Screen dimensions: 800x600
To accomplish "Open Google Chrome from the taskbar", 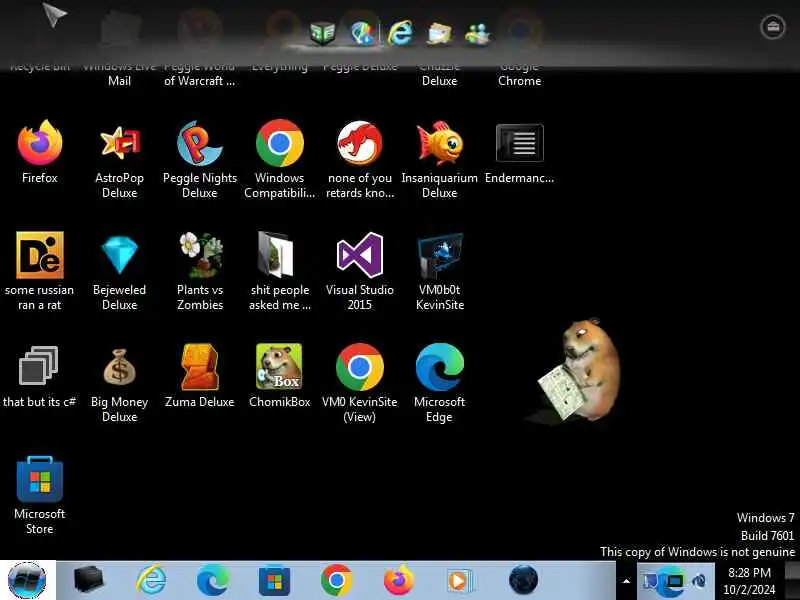I will (x=336, y=580).
